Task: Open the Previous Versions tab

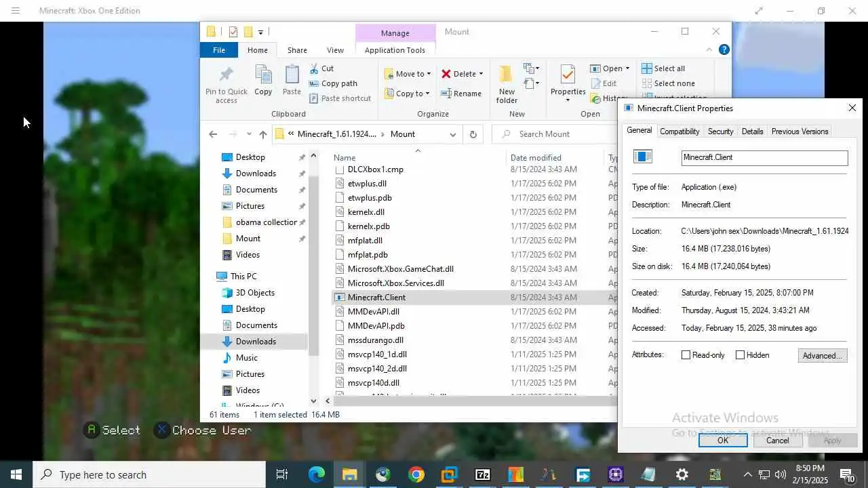Action: [x=800, y=131]
